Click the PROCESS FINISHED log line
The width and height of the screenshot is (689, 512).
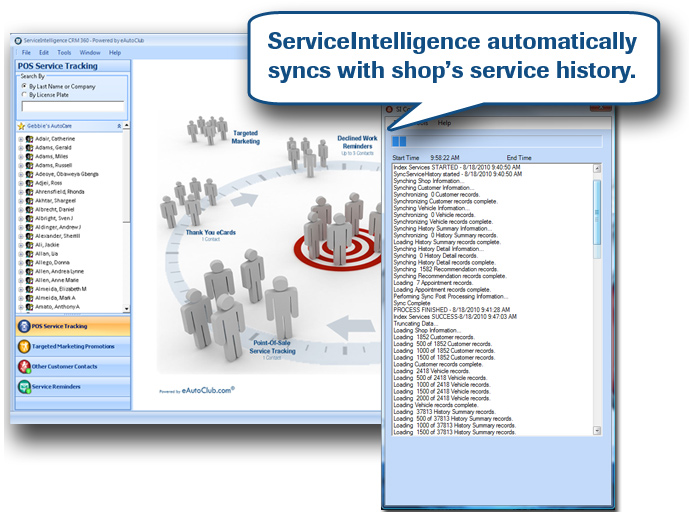pos(452,310)
